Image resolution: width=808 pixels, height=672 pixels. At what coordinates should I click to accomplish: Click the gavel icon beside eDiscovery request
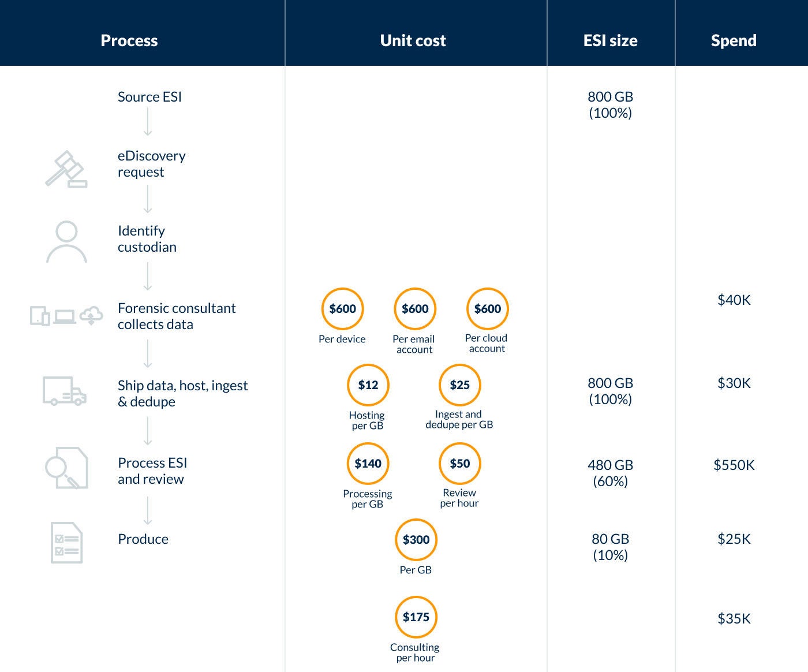pos(66,169)
